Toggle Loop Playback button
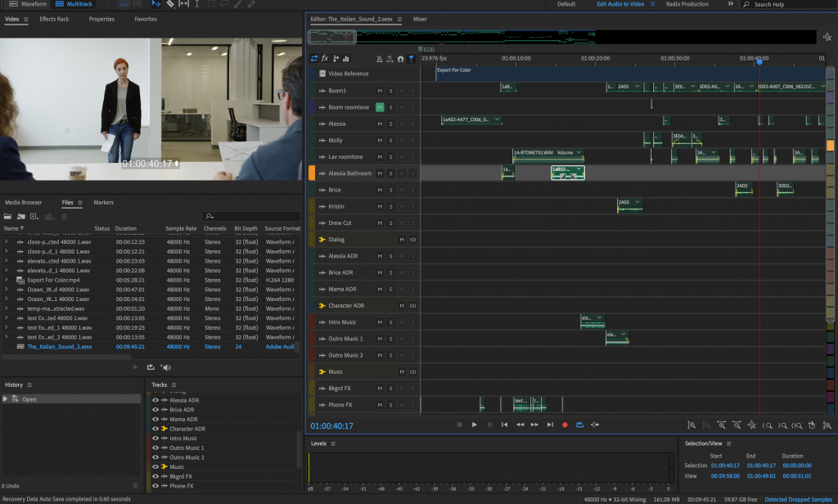This screenshot has width=838, height=504. (x=580, y=425)
